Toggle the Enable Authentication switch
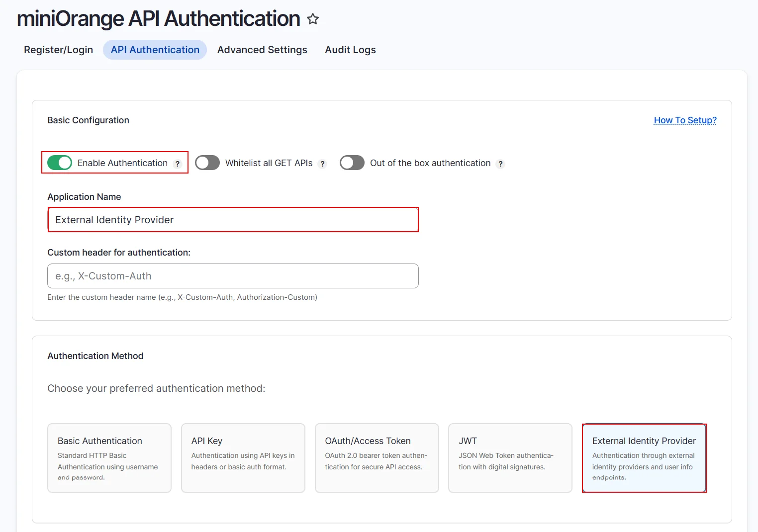Screen dimensions: 758x532 pyautogui.click(x=60, y=163)
